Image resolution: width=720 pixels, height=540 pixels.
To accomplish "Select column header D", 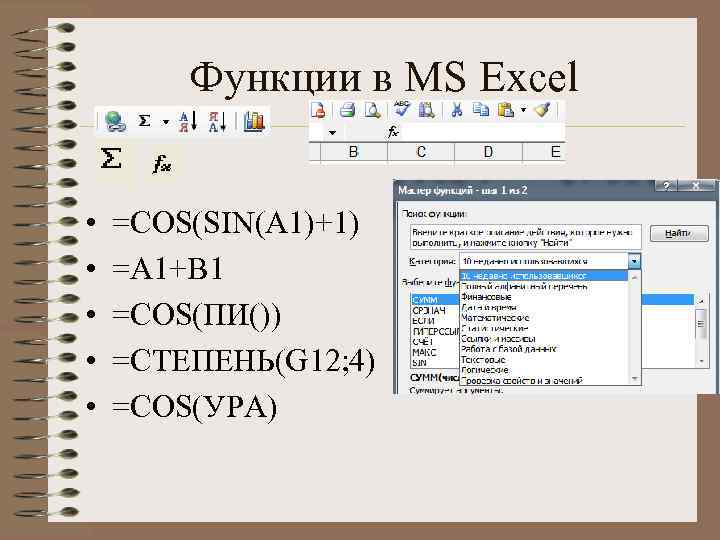I will 488,152.
